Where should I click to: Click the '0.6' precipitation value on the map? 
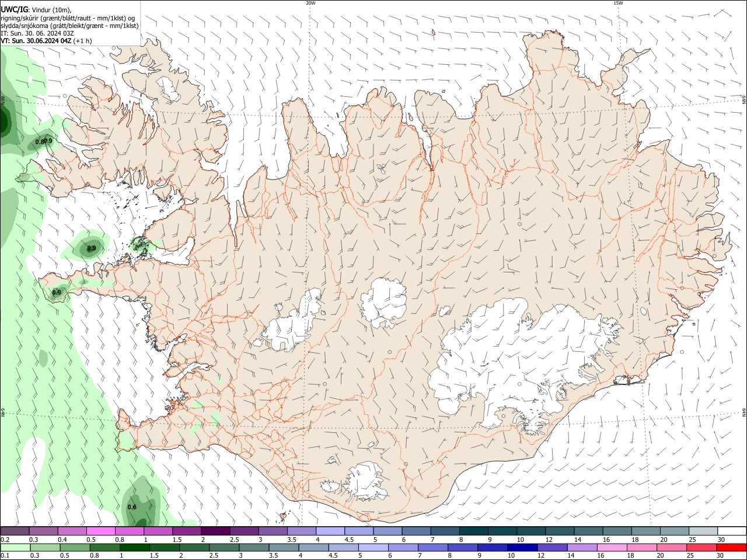(132, 507)
